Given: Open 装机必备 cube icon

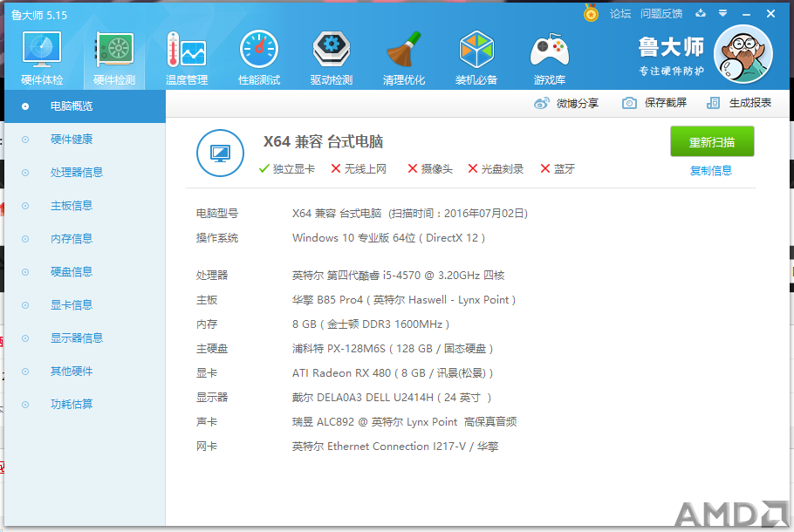Looking at the screenshot, I should click(476, 49).
